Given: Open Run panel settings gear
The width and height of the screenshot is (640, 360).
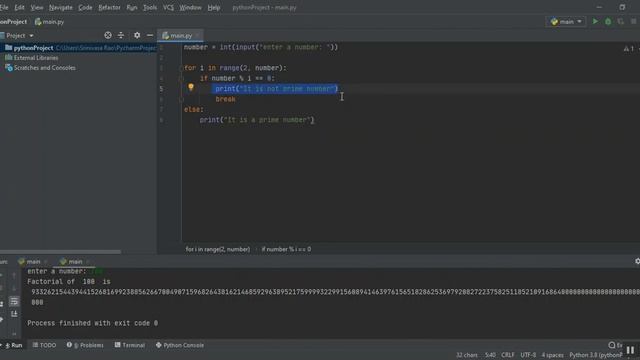Looking at the screenshot, I should point(637,261).
